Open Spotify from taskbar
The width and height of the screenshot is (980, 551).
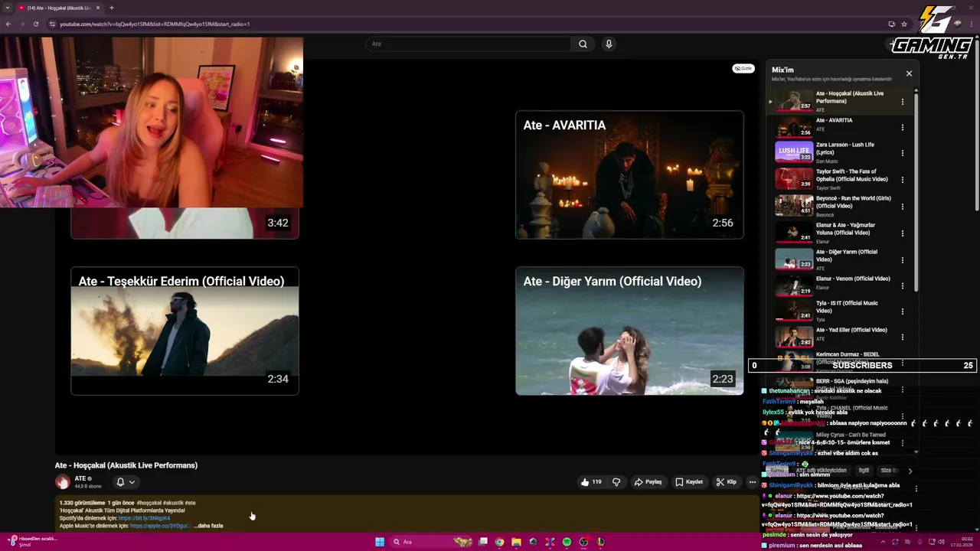coord(567,542)
